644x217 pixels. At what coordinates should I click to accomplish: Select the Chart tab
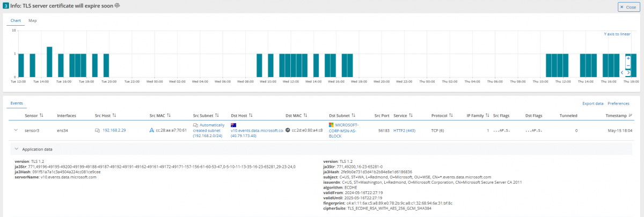(16, 20)
